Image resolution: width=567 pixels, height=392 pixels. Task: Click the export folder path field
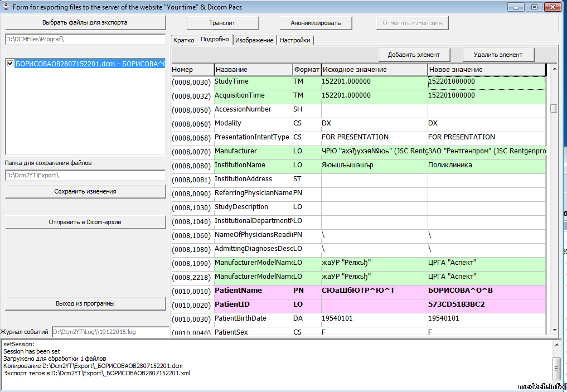[85, 176]
